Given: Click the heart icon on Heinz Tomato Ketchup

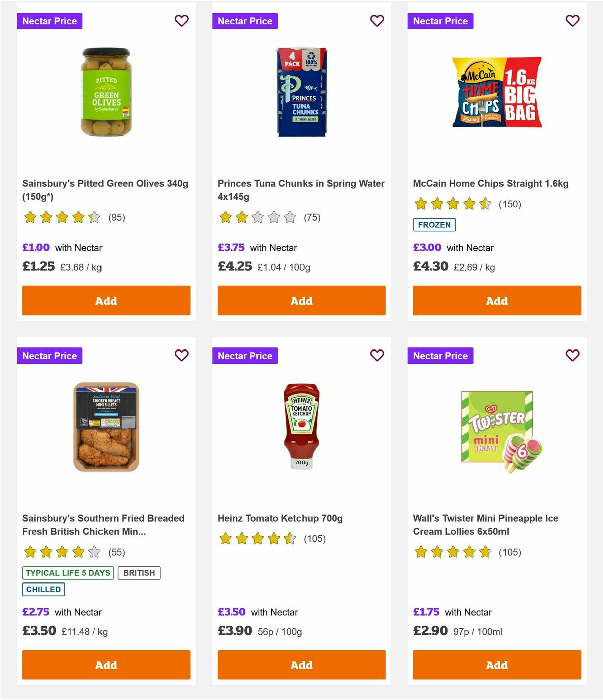Looking at the screenshot, I should [x=377, y=355].
